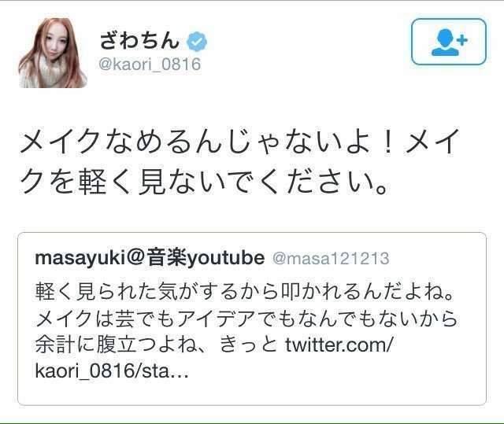Click the masayuki@音楽youtube author name
The image size is (504, 424).
point(150,258)
